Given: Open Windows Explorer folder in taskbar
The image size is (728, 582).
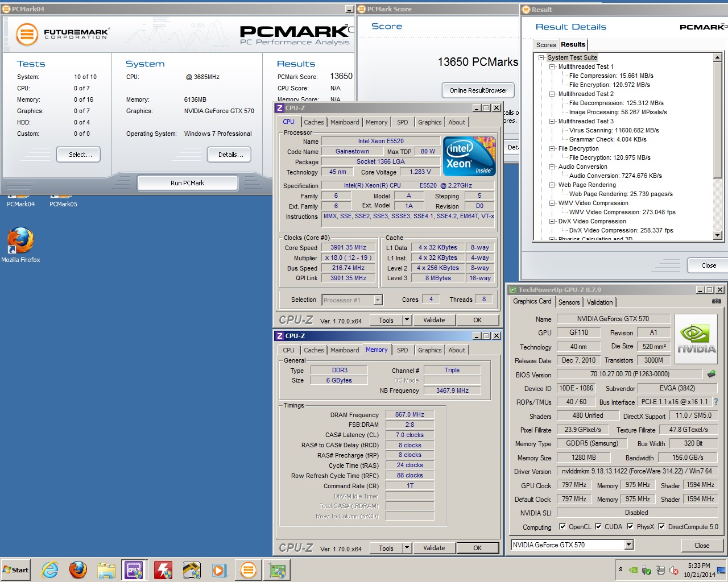Looking at the screenshot, I should pos(106,570).
